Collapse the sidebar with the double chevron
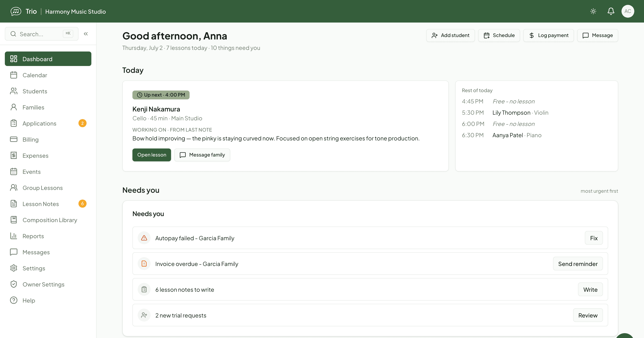 86,34
